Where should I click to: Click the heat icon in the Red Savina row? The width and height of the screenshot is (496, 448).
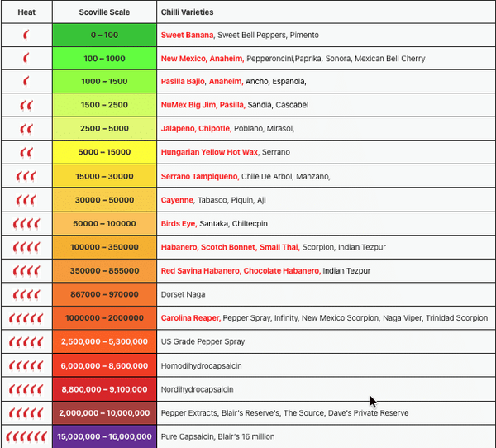[x=26, y=271]
